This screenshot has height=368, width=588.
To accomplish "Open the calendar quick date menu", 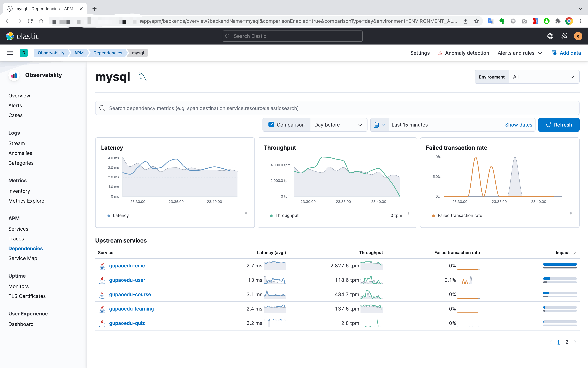I will click(379, 125).
